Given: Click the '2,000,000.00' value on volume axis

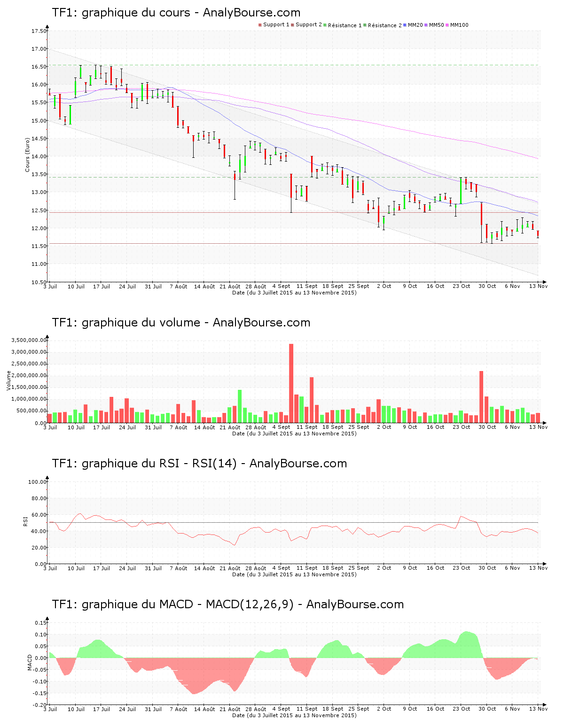Looking at the screenshot, I should (x=30, y=376).
